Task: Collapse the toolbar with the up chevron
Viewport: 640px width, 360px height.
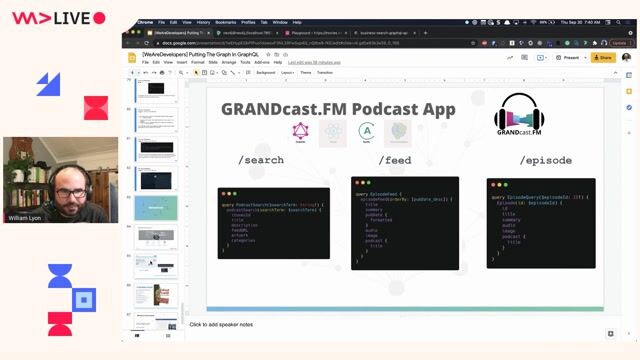Action: pos(616,73)
